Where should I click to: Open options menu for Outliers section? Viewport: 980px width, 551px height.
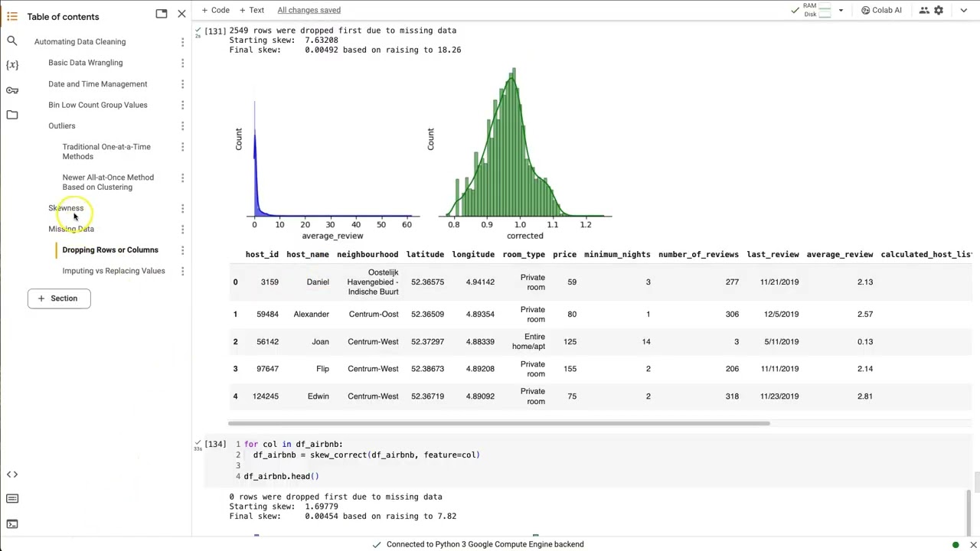click(182, 126)
